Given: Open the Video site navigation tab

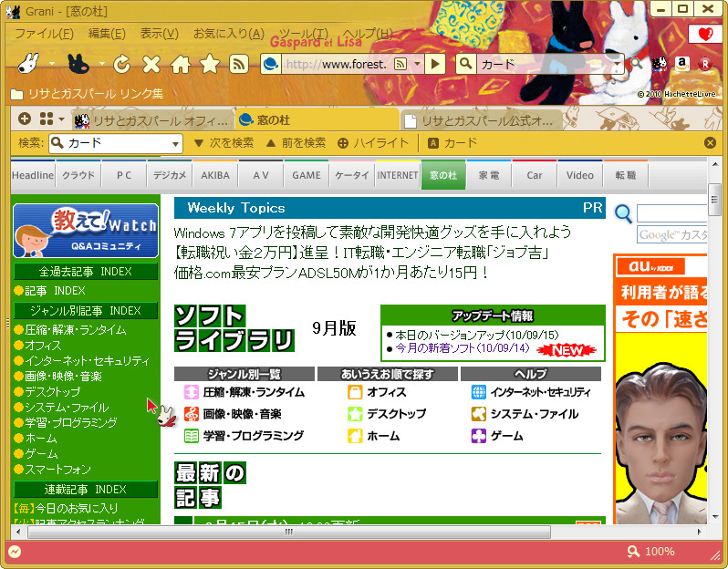Looking at the screenshot, I should [580, 175].
